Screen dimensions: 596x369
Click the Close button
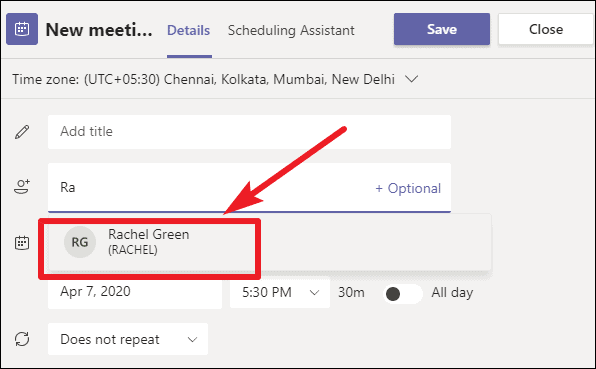coord(546,29)
